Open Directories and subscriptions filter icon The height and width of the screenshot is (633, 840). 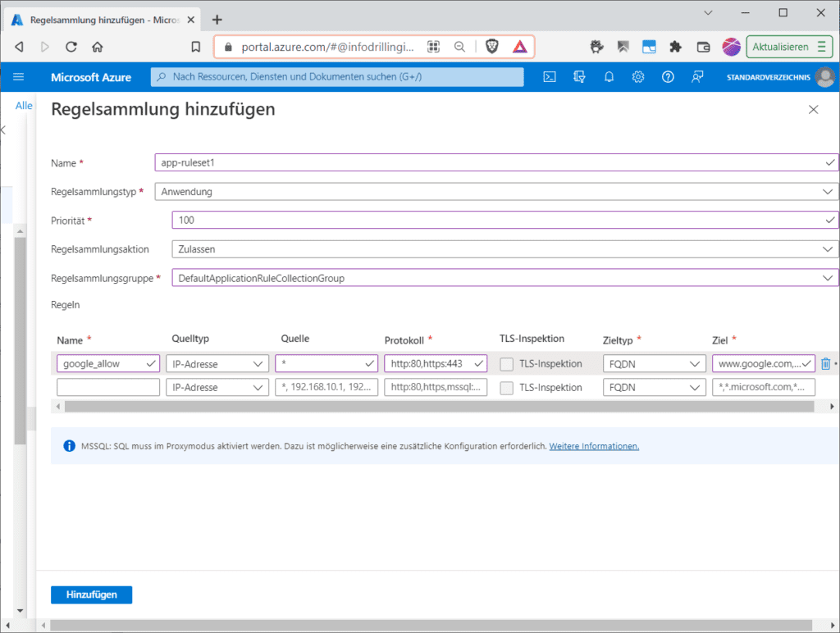point(579,77)
